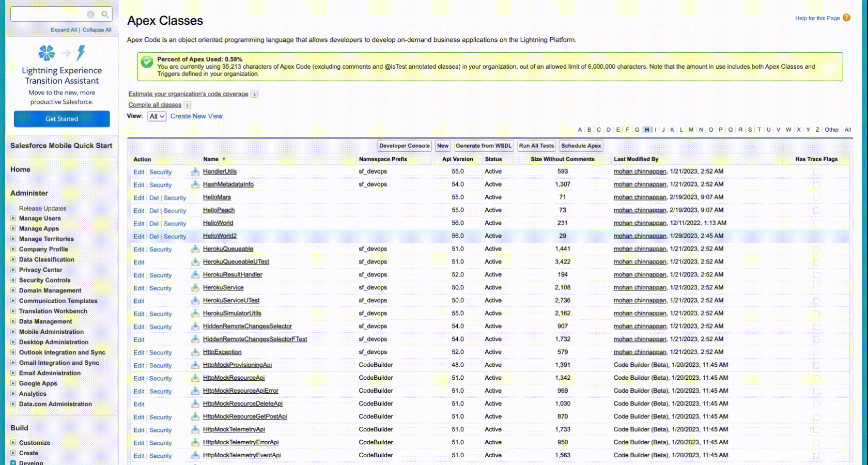
Task: Click the blue Get Started button
Action: pyautogui.click(x=62, y=119)
